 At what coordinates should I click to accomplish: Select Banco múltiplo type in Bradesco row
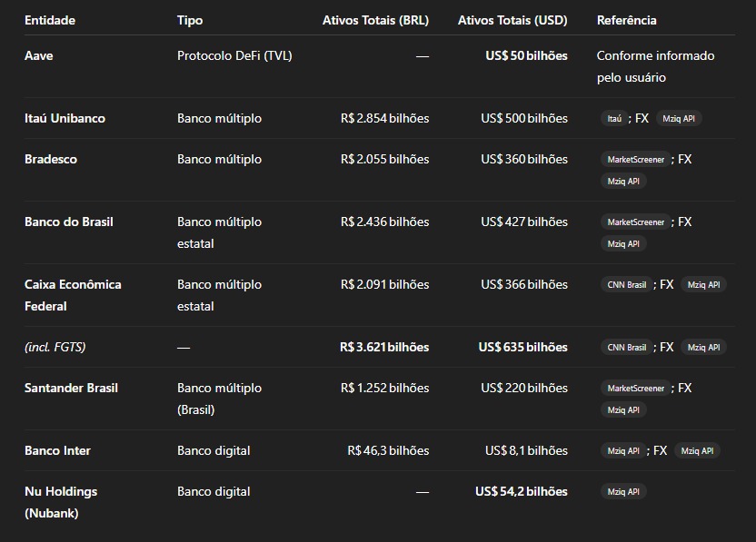pos(219,160)
